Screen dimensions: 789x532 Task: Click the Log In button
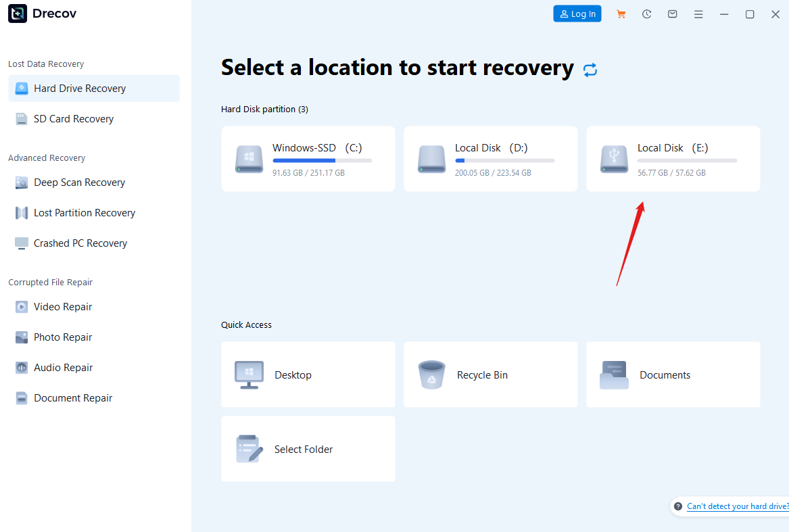[577, 14]
